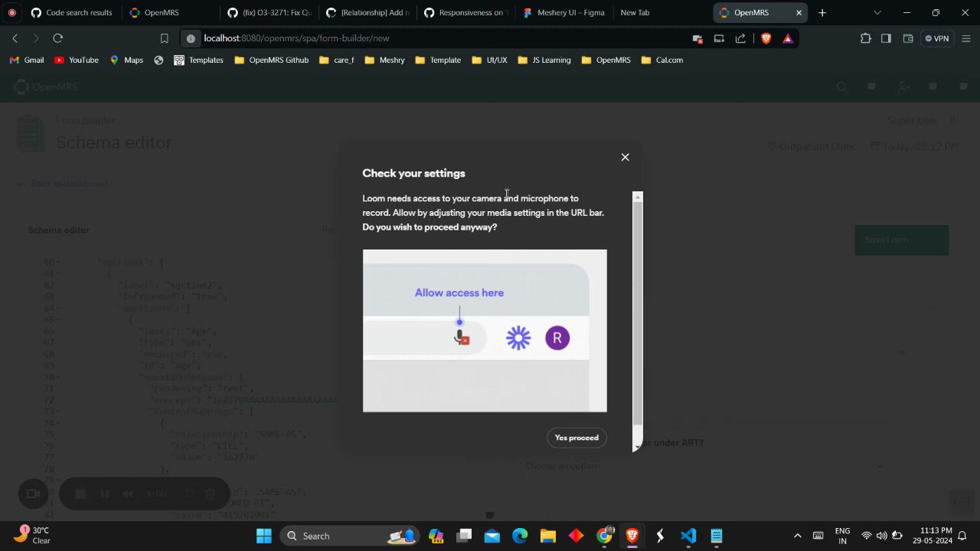Open the Templates bookmark

[x=199, y=60]
